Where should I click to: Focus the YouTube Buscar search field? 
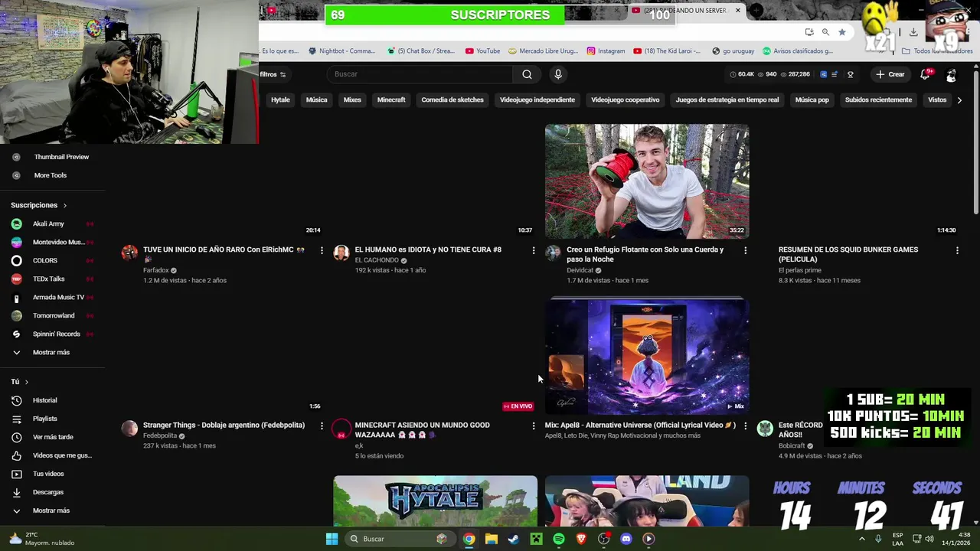coord(420,74)
